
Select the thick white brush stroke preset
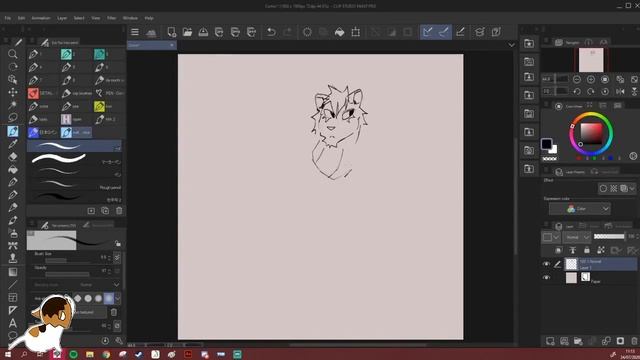click(74, 158)
